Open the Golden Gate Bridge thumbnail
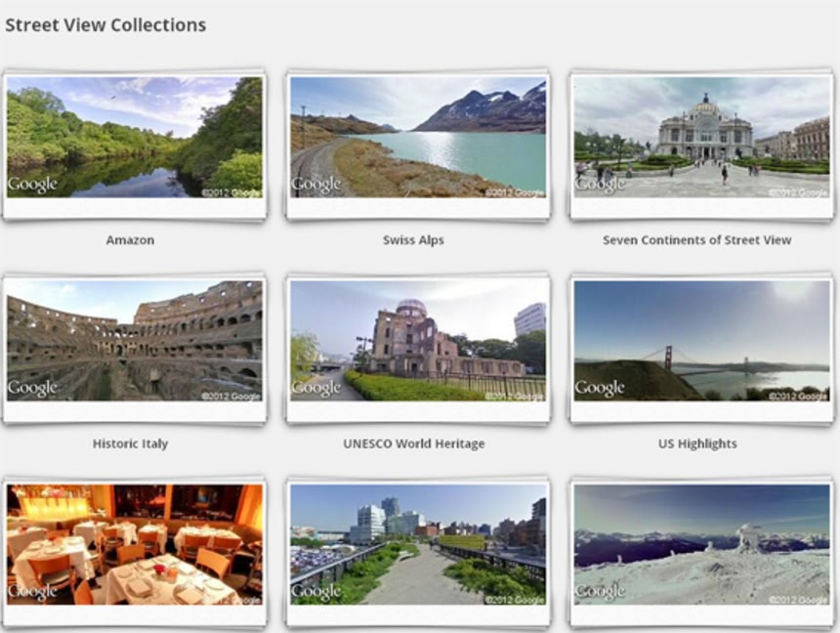Image resolution: width=840 pixels, height=633 pixels. click(x=701, y=340)
